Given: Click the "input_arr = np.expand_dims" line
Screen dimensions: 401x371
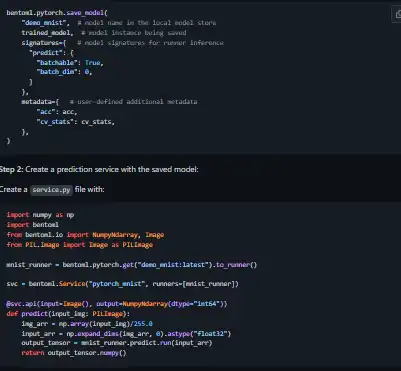Looking at the screenshot, I should pyautogui.click(x=126, y=334).
